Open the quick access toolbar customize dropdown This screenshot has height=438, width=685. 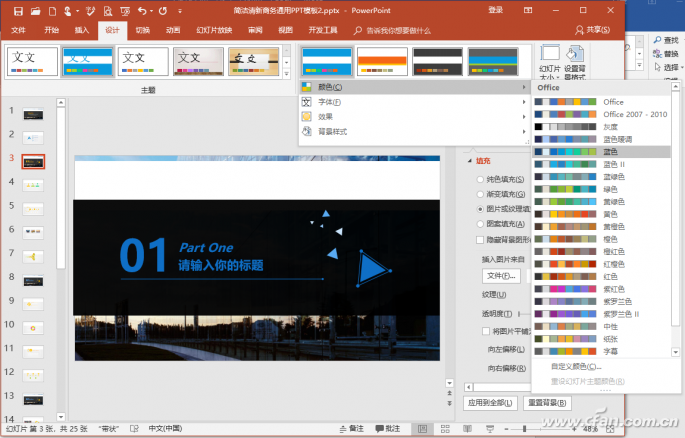click(180, 11)
